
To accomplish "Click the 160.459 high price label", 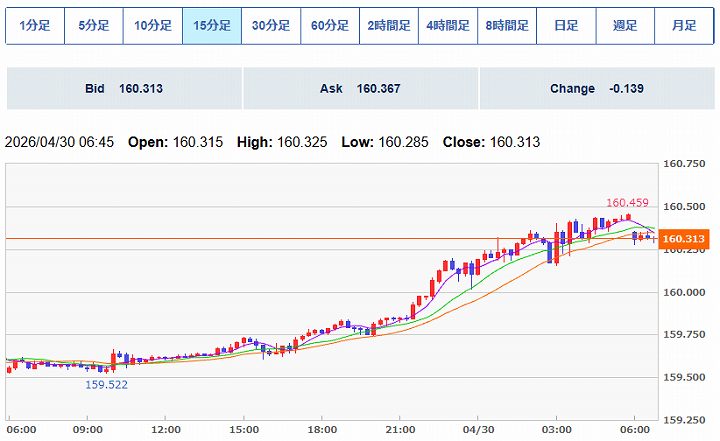I will (625, 203).
